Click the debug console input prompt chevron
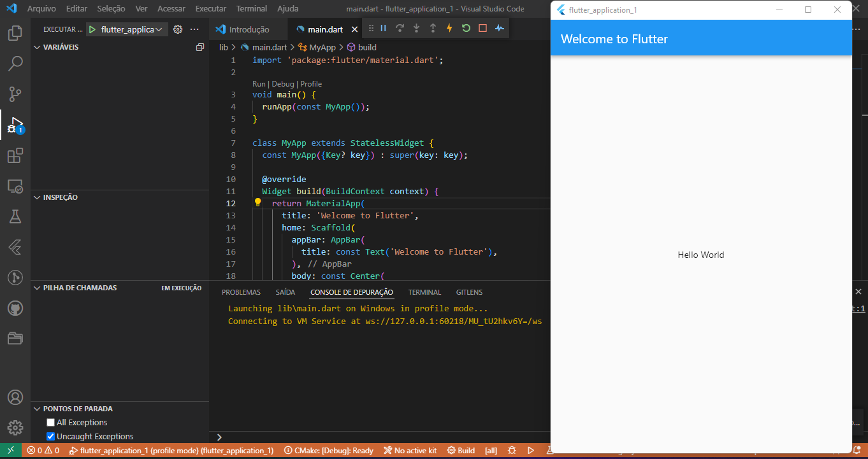This screenshot has height=459, width=868. pos(219,437)
